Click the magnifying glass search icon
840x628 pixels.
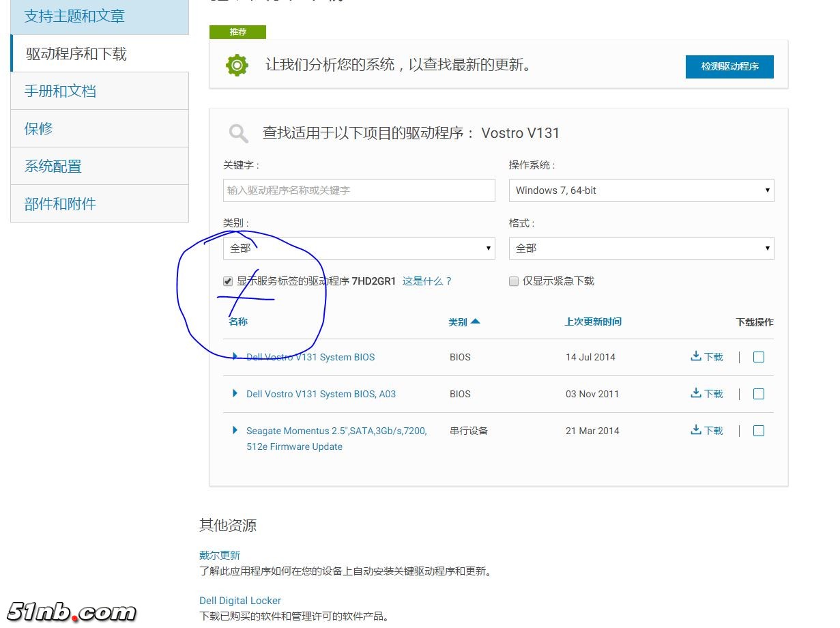(x=239, y=133)
